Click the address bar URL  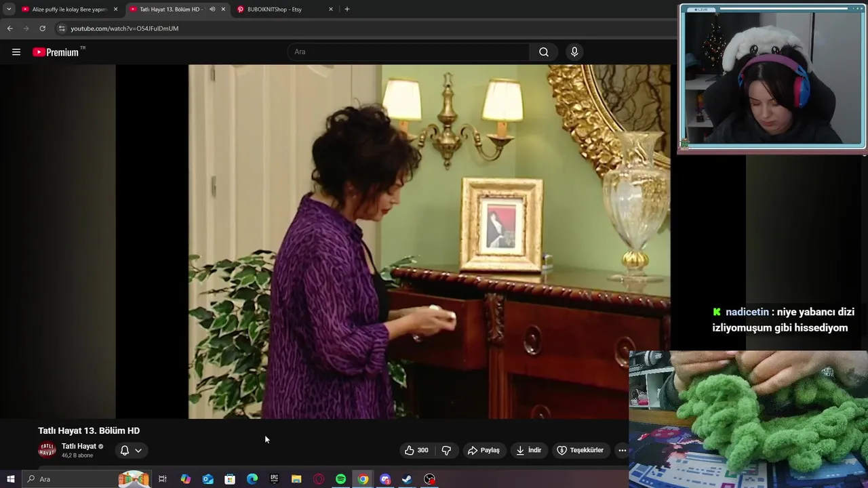[x=125, y=28]
